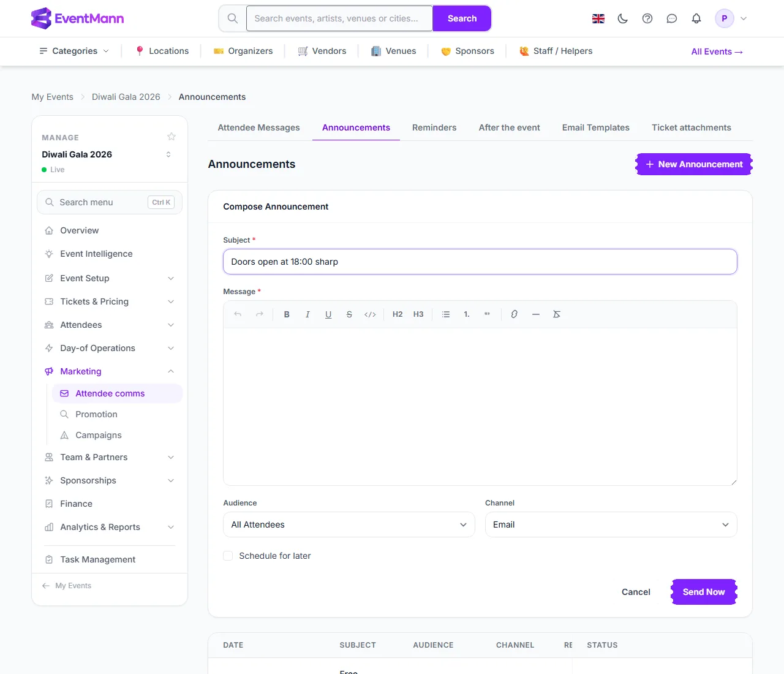Expand Tickets & Pricing sidebar section
The width and height of the screenshot is (784, 674).
pyautogui.click(x=110, y=301)
